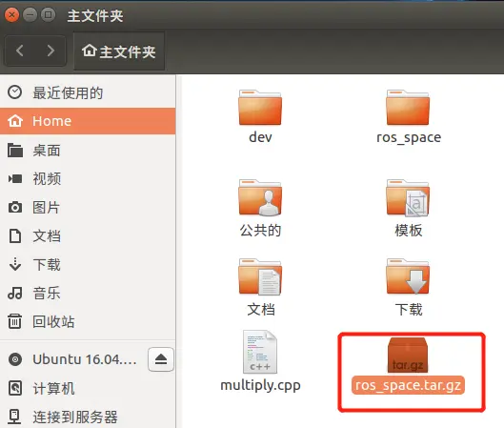Select the 文档 folder icon in file view

pos(260,276)
